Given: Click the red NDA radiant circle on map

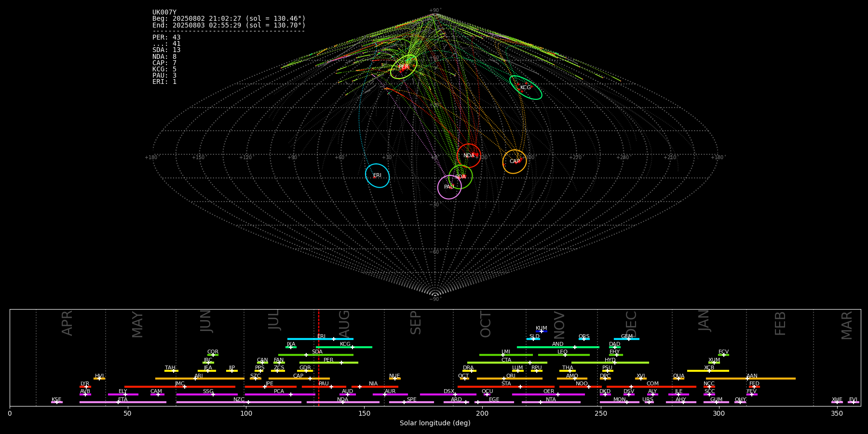Looking at the screenshot, I should pyautogui.click(x=469, y=155).
